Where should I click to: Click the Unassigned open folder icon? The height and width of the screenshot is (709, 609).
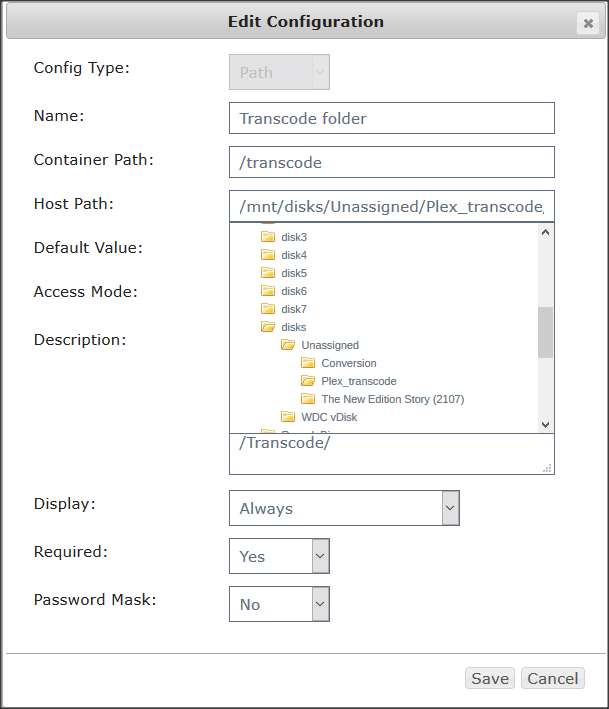click(x=288, y=345)
